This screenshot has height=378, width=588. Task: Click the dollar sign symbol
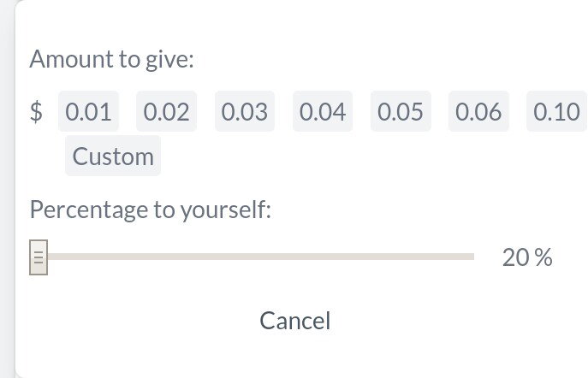(36, 111)
